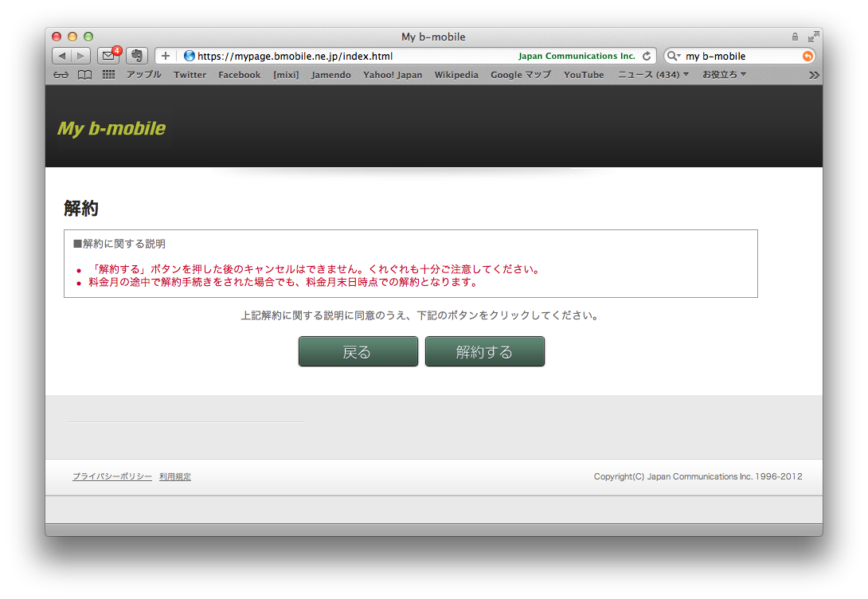Open the Yahoo! Japan bookmark
868x599 pixels.
393,75
